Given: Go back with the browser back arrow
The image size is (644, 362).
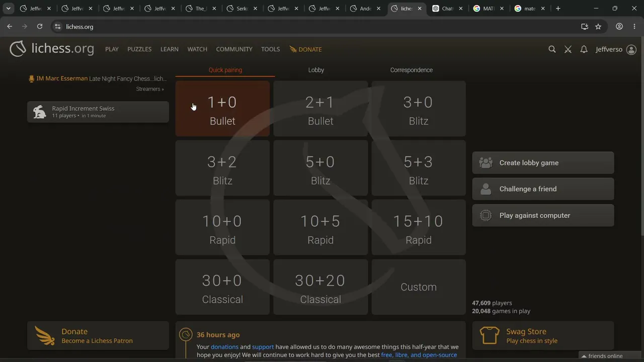Looking at the screenshot, I should 10,27.
